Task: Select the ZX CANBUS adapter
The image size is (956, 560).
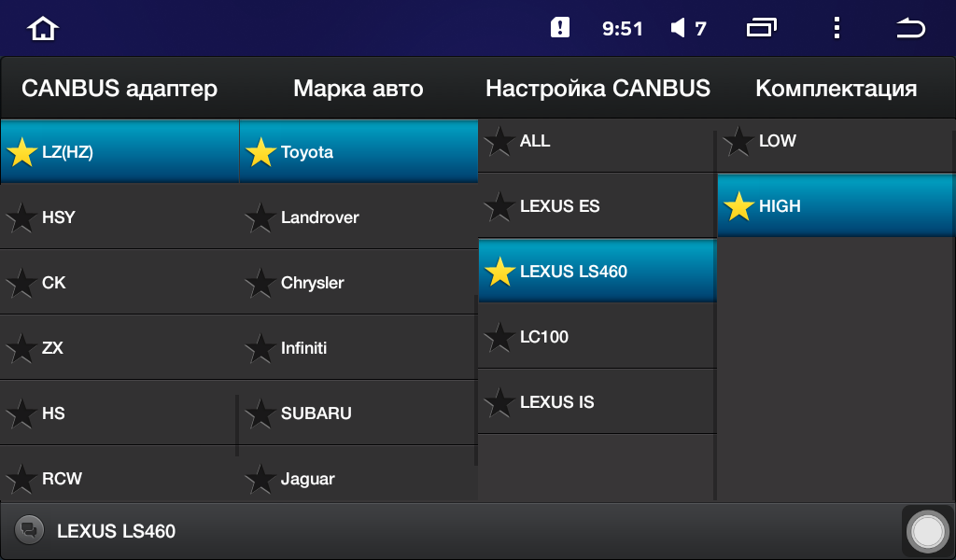Action: (119, 348)
